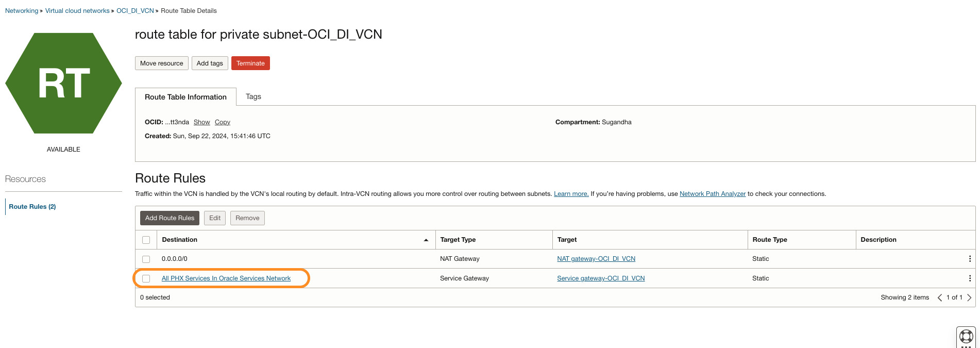Click 0.0.0.0/0 destination cell

(x=175, y=259)
